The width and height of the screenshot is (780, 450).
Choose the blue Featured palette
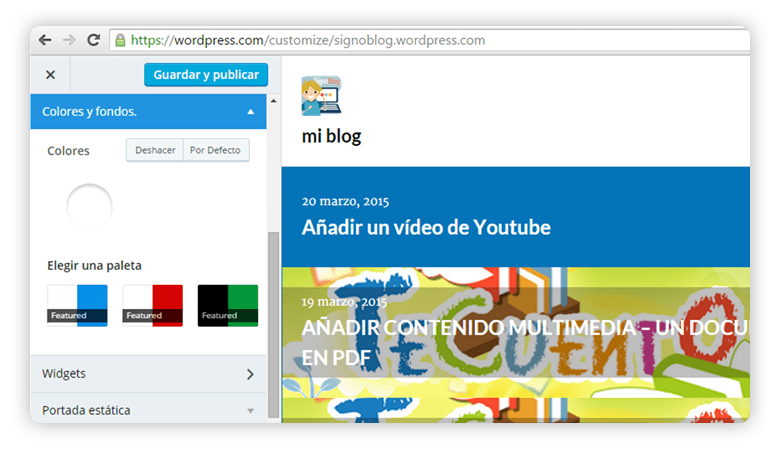tap(77, 305)
